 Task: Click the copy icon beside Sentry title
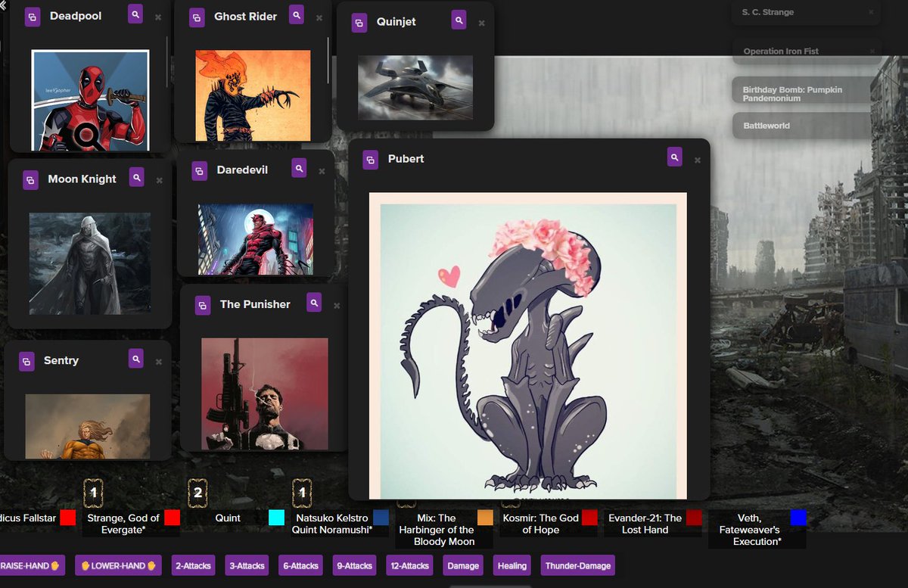[26, 362]
